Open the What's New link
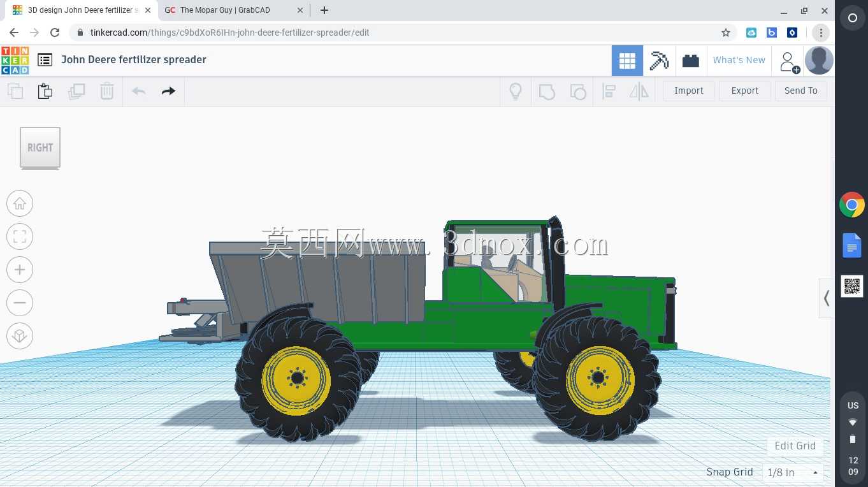868x487 pixels. click(x=739, y=60)
